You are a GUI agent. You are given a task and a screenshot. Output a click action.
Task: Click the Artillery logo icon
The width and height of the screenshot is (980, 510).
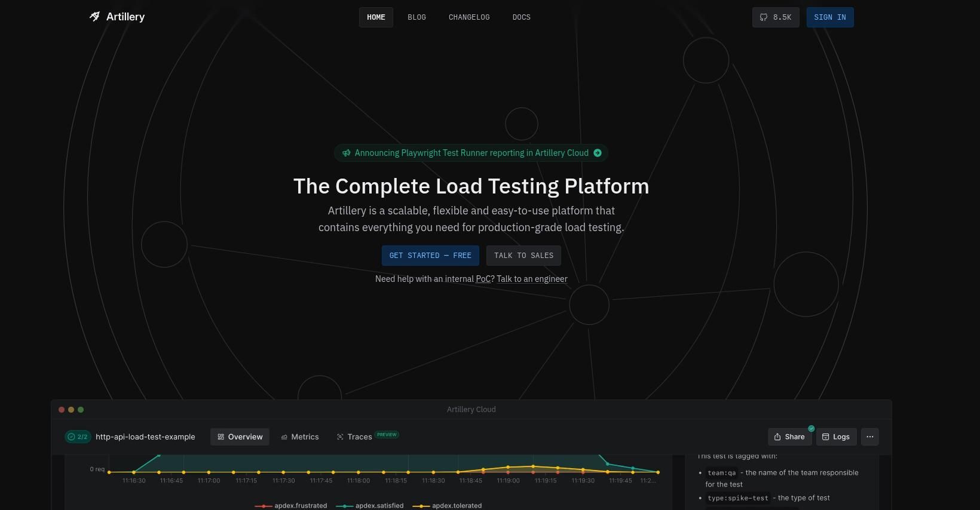pos(94,17)
